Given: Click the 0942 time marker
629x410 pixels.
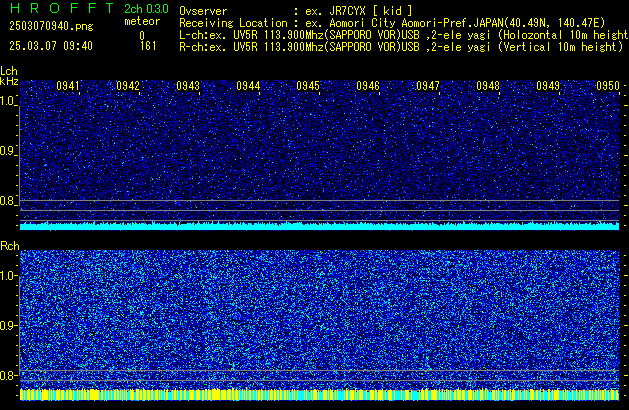Looking at the screenshot, I should point(128,86).
